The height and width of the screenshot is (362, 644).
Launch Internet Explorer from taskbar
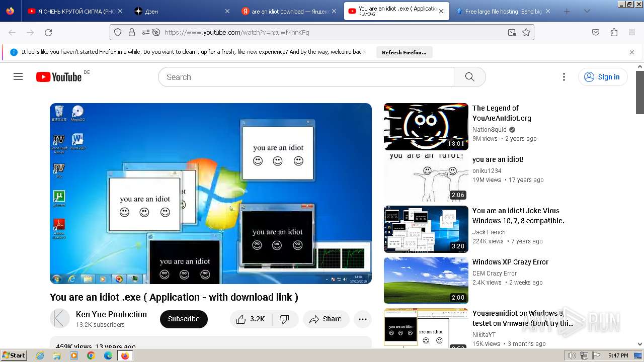(40, 355)
